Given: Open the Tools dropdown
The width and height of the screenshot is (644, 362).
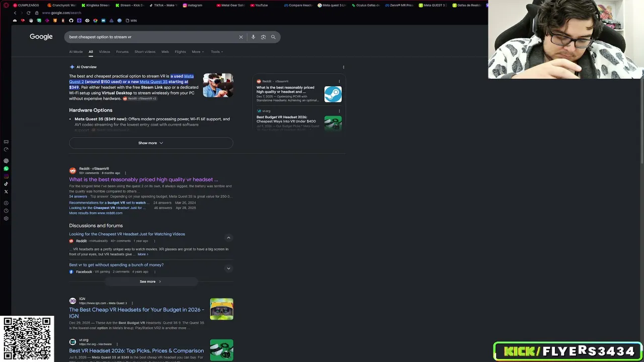Looking at the screenshot, I should pyautogui.click(x=217, y=52).
